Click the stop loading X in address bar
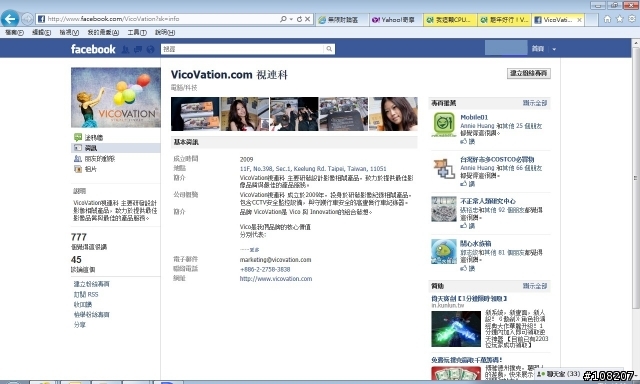This screenshot has width=640, height=384. [x=307, y=19]
